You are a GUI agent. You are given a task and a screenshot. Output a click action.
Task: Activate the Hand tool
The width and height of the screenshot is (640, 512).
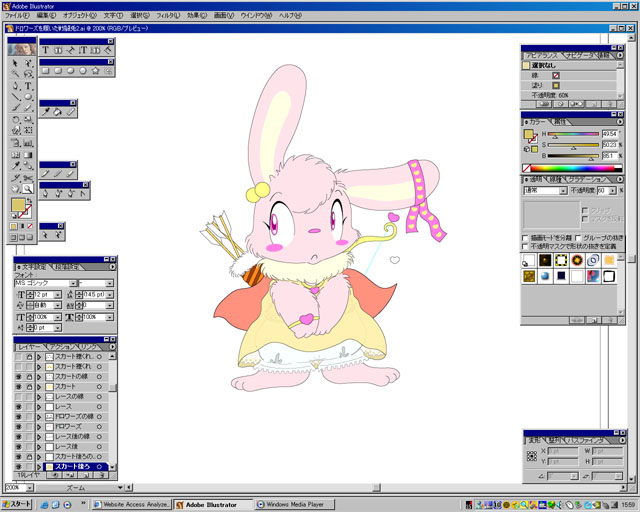pyautogui.click(x=15, y=189)
